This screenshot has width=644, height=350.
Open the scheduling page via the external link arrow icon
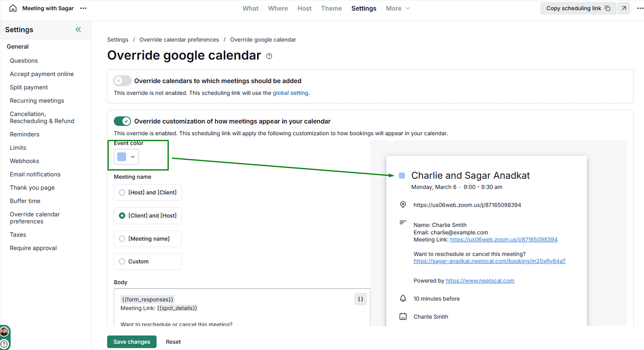click(x=624, y=8)
